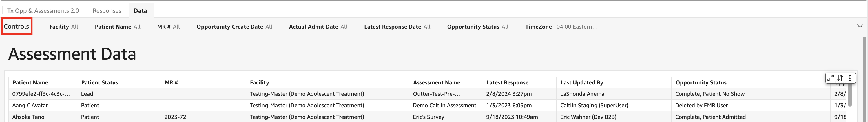Open the Opportunity Status filter control
Image resolution: width=868 pixels, height=122 pixels.
click(x=477, y=27)
